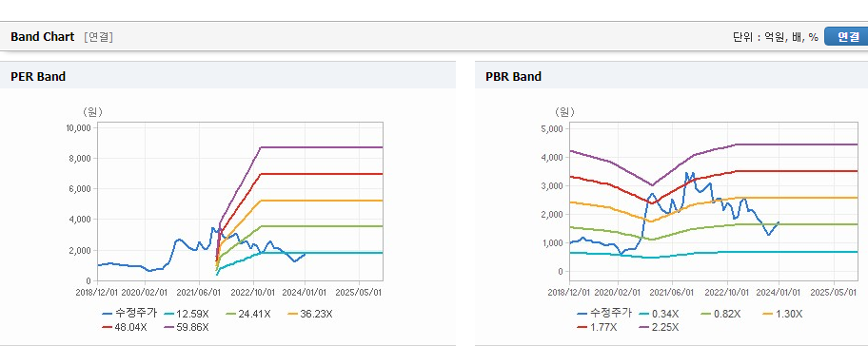Select the PER Band panel title
This screenshot has height=346, width=868.
(x=38, y=77)
